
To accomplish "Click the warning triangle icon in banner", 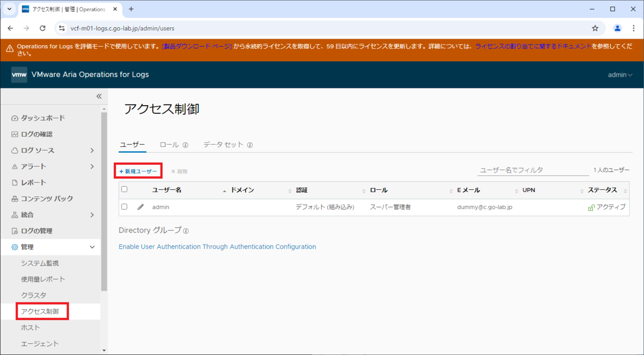I will click(x=10, y=48).
